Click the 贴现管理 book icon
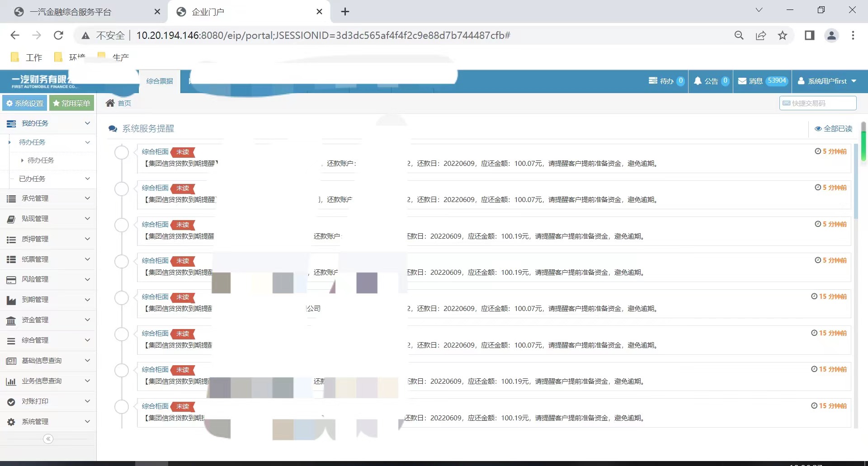This screenshot has width=868, height=466. click(11, 219)
